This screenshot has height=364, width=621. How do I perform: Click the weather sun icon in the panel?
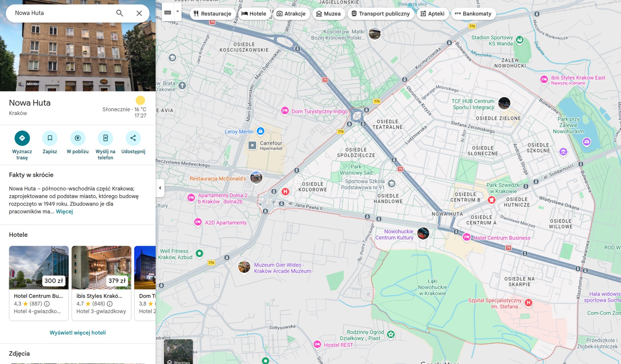click(140, 100)
